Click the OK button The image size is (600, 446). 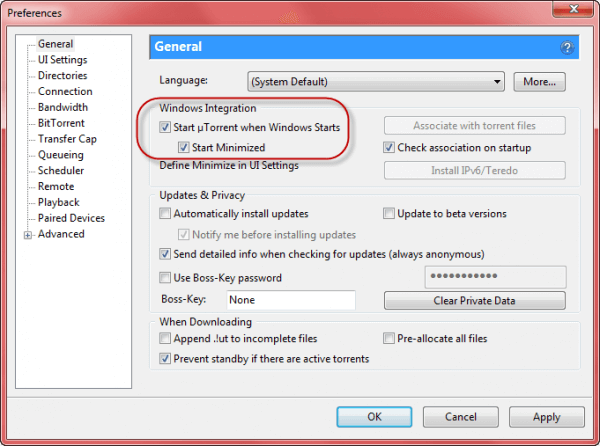[x=374, y=417]
